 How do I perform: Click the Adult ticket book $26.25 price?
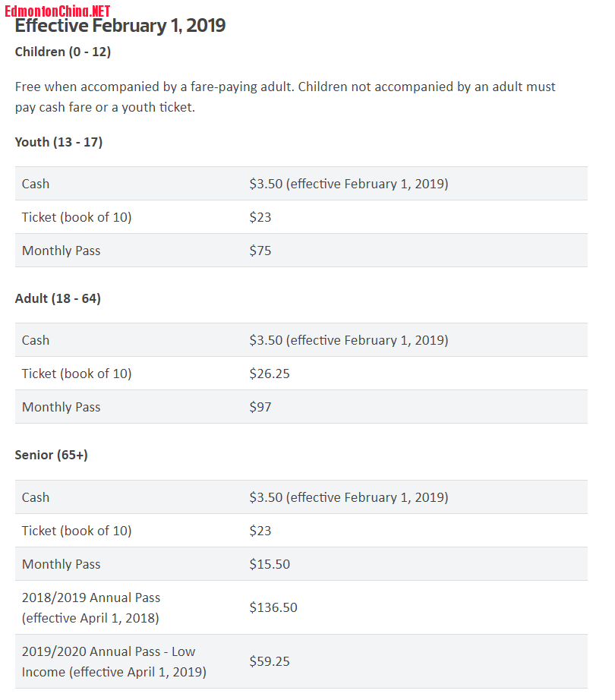pyautogui.click(x=270, y=374)
